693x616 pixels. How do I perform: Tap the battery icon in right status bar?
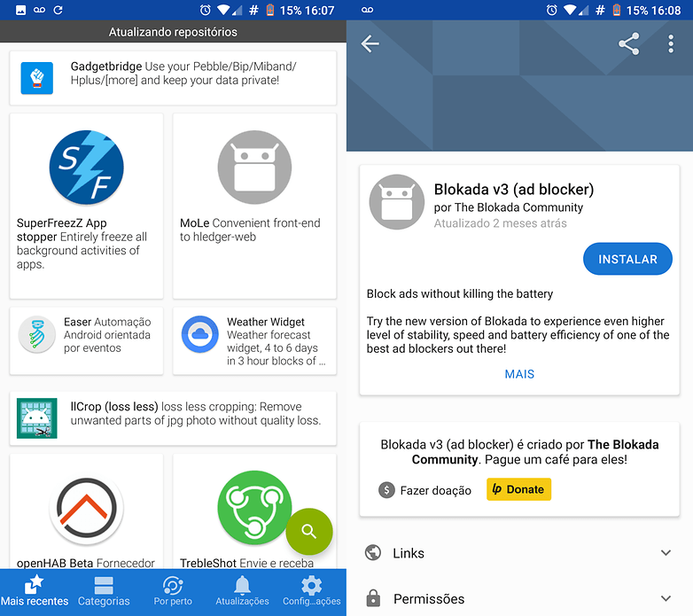[617, 10]
